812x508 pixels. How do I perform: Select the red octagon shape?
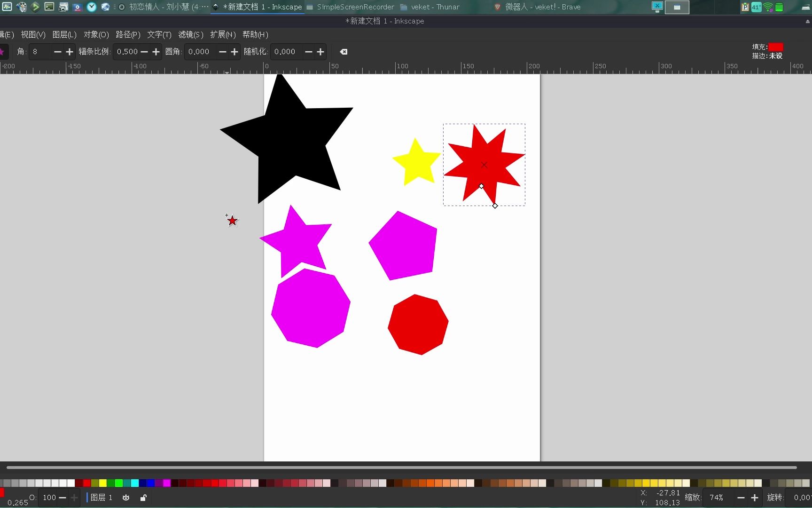(x=418, y=325)
